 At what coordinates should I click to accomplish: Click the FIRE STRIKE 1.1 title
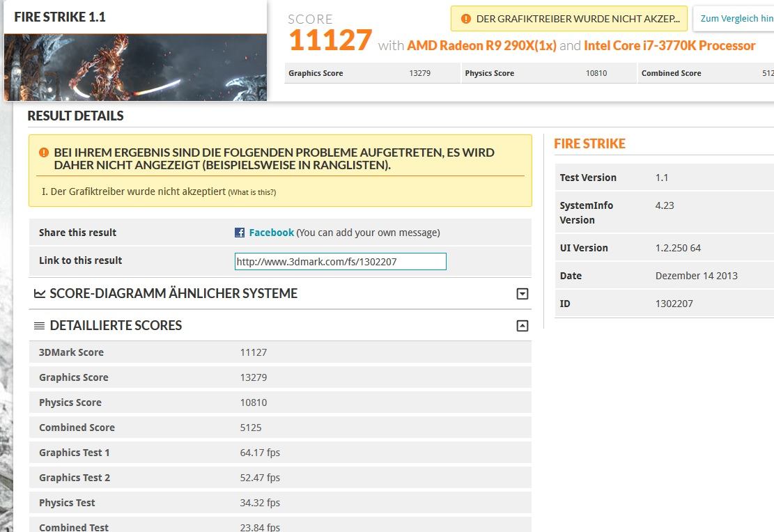pos(60,17)
